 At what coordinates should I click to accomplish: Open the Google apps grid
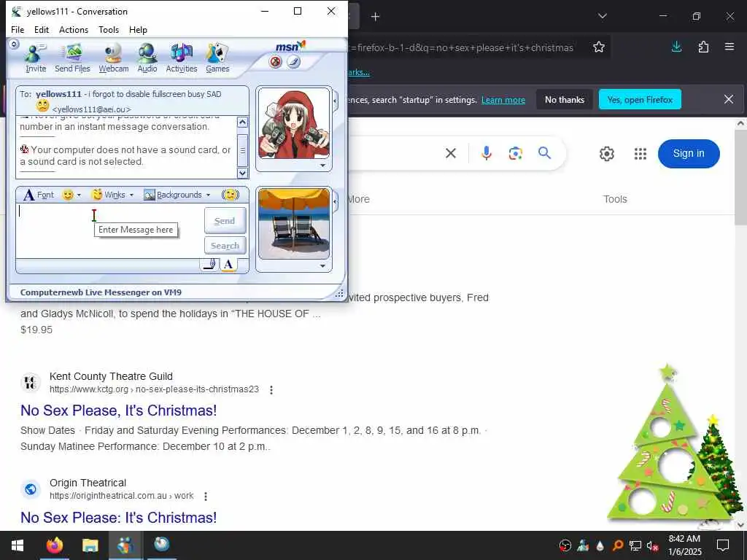coord(640,154)
